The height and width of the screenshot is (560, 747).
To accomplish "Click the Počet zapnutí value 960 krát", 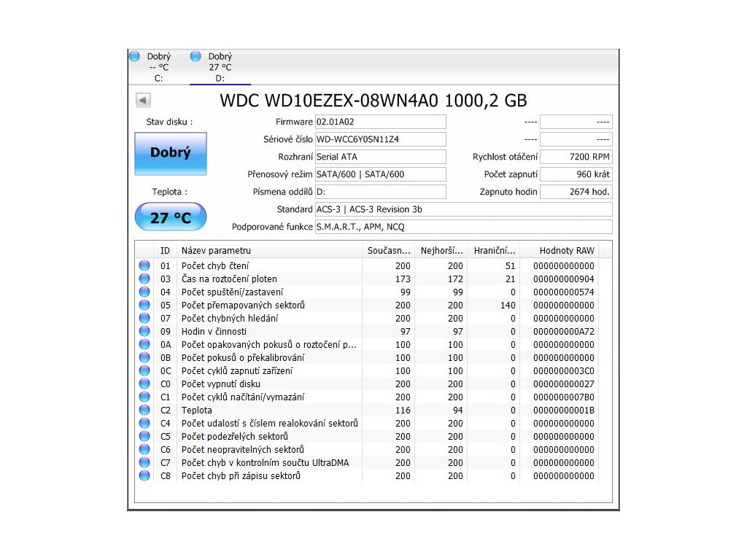I will pos(576,174).
